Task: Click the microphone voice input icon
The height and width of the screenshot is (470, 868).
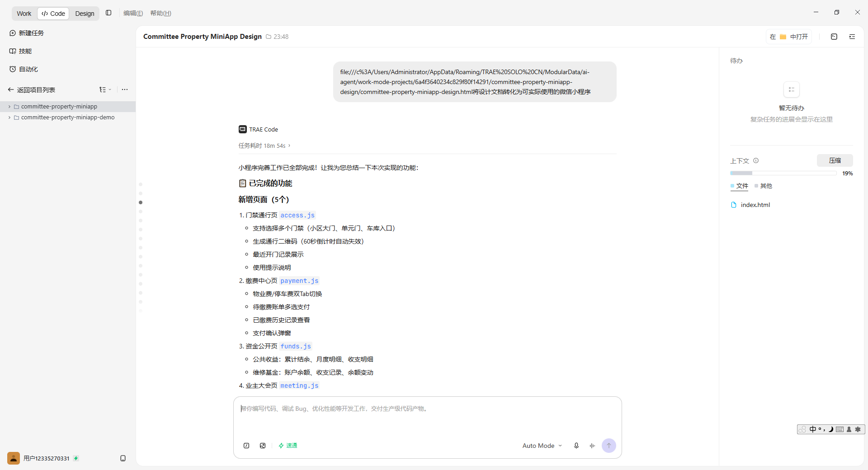Action: 576,446
